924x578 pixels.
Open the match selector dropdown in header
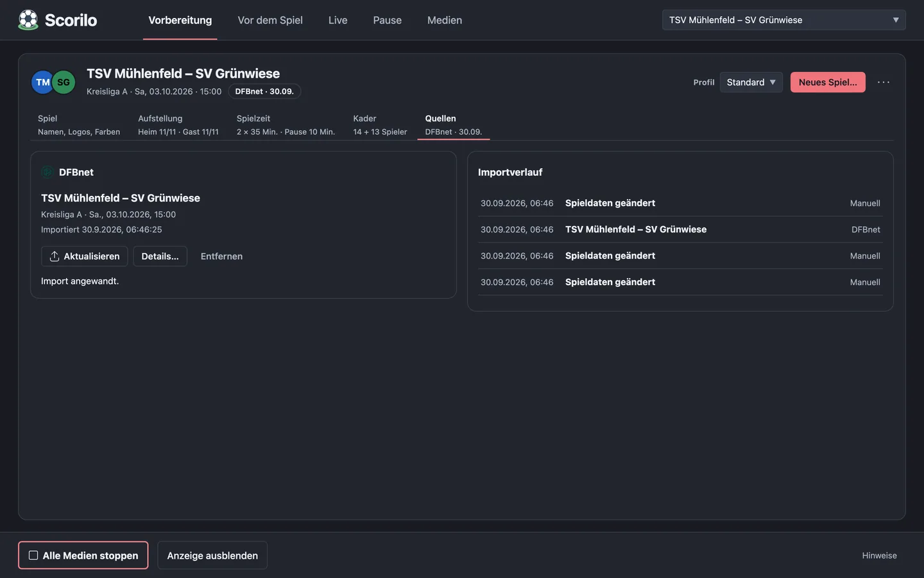click(783, 20)
